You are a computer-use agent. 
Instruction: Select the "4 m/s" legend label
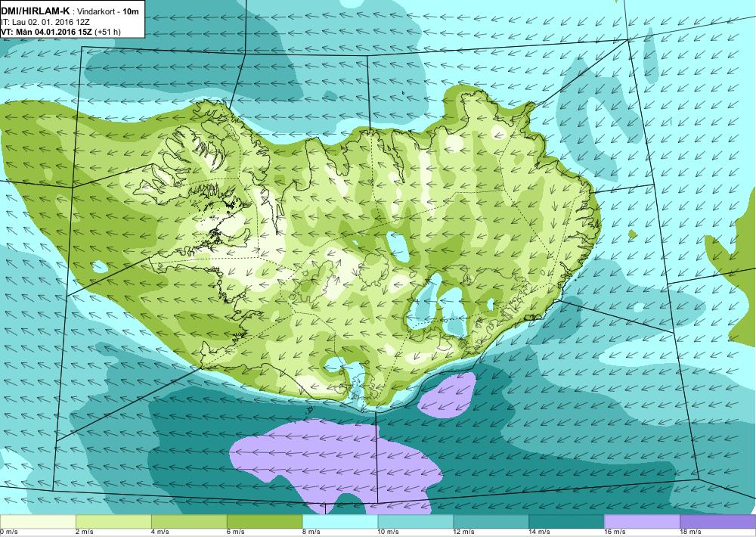pos(160,532)
